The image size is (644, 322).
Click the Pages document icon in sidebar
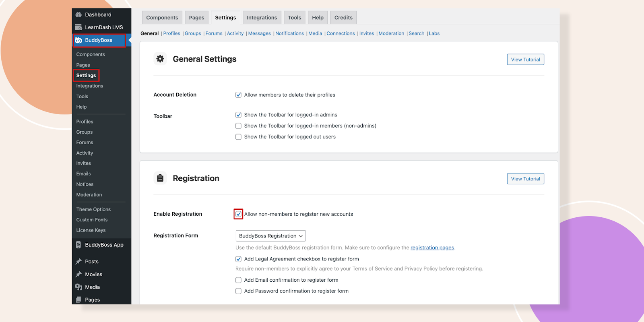(x=78, y=299)
